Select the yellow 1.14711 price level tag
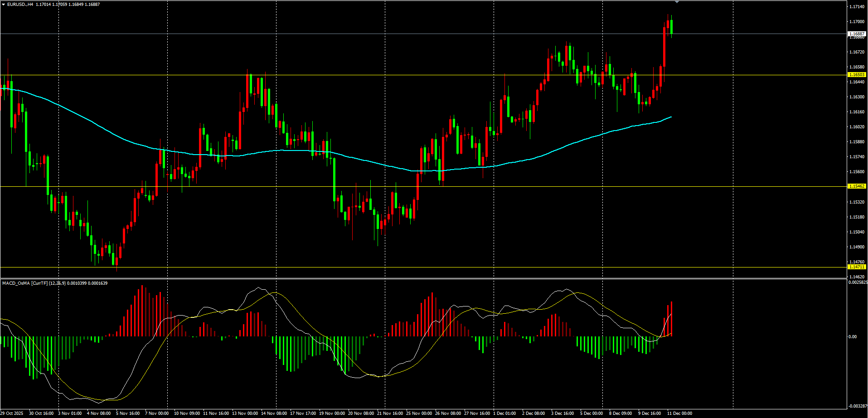Image resolution: width=868 pixels, height=418 pixels. pyautogui.click(x=856, y=267)
